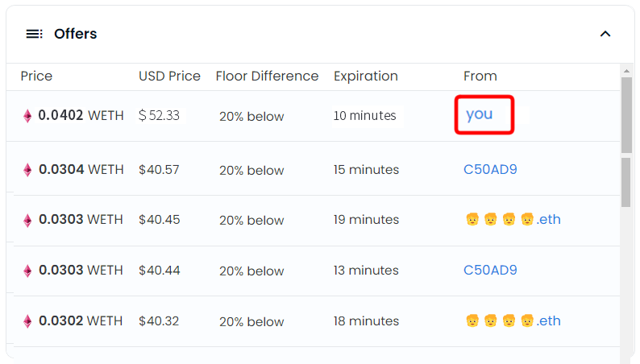Click the scrollbar up arrow
640x364 pixels.
point(626,71)
